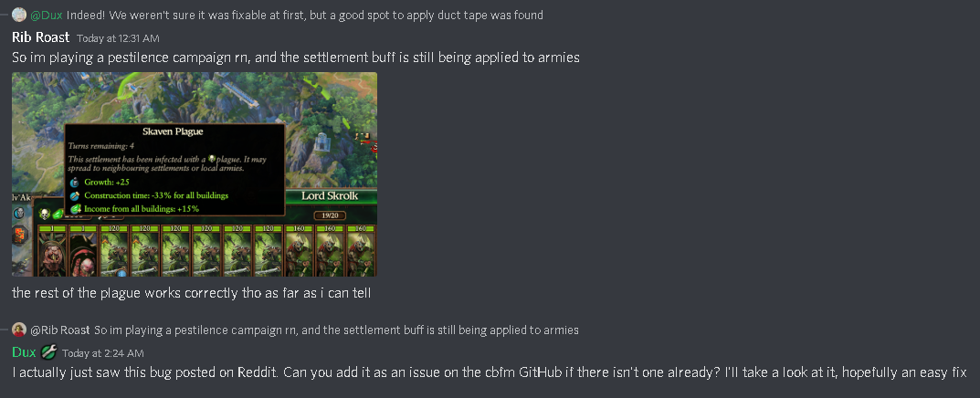Jump to quoted pestilence campaign message
Viewport: 980px width, 398px height.
tap(336, 330)
